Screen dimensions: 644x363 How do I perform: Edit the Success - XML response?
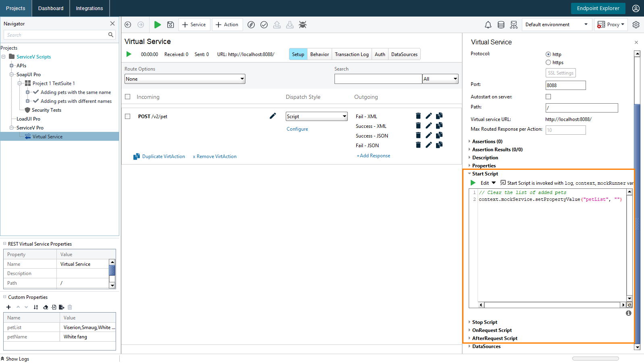[429, 126]
